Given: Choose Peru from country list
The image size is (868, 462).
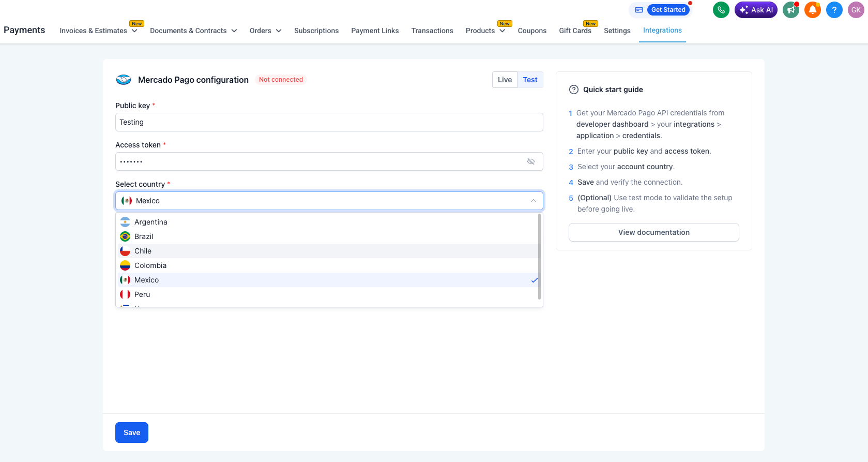Looking at the screenshot, I should (x=327, y=294).
